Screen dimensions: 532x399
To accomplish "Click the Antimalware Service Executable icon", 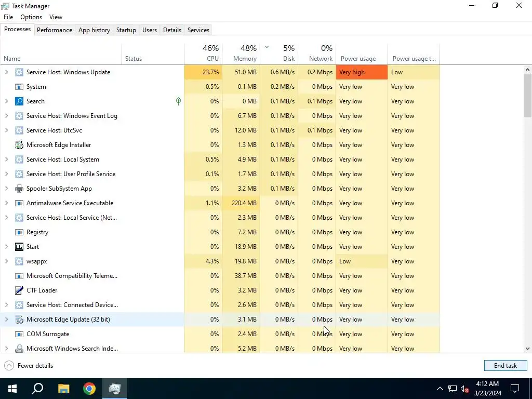I will coord(19,203).
